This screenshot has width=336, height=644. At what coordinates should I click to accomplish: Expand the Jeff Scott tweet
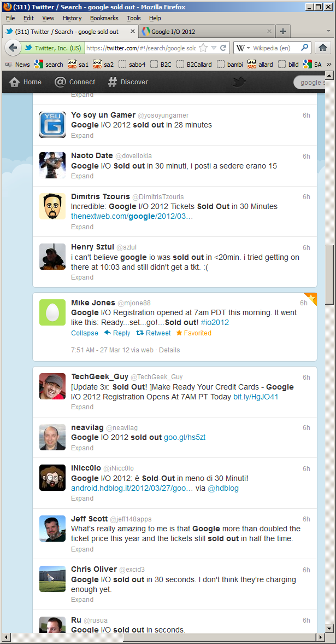82,549
